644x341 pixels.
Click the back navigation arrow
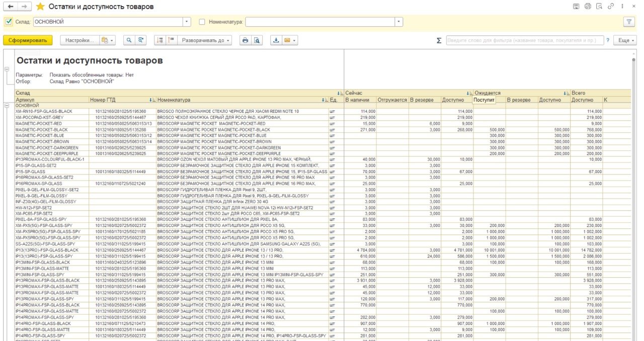click(10, 7)
